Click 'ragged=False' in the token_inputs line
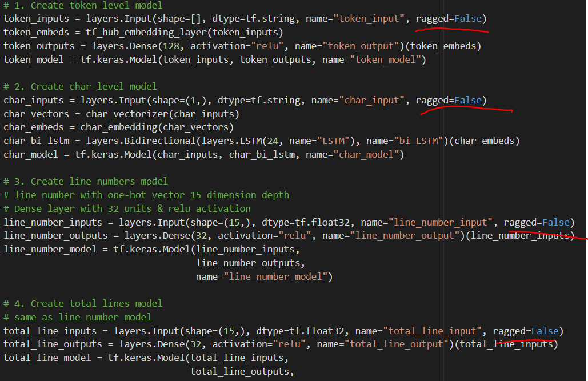The image size is (588, 381). point(449,19)
